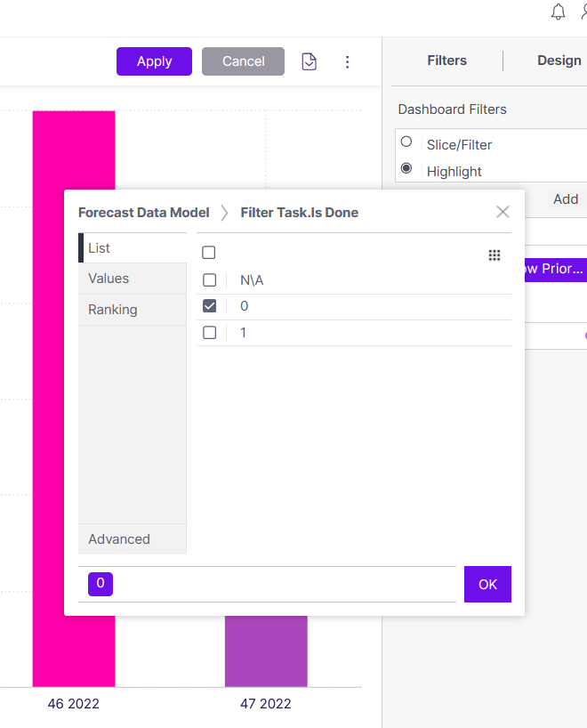Click the grid view icon in filter list
The image size is (587, 728).
(x=495, y=255)
